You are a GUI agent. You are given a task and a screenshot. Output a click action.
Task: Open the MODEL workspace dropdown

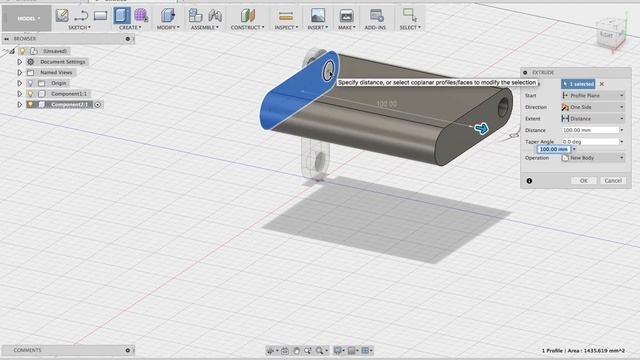[x=27, y=18]
